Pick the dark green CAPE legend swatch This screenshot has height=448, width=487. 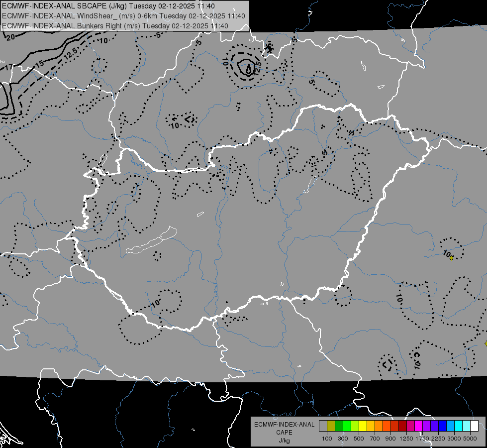[339, 426]
